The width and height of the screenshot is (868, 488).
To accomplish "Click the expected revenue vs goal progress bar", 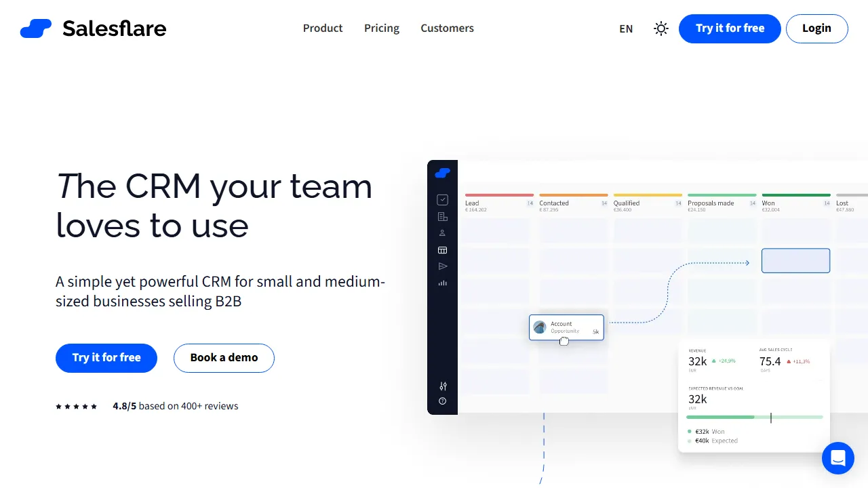I will (755, 418).
